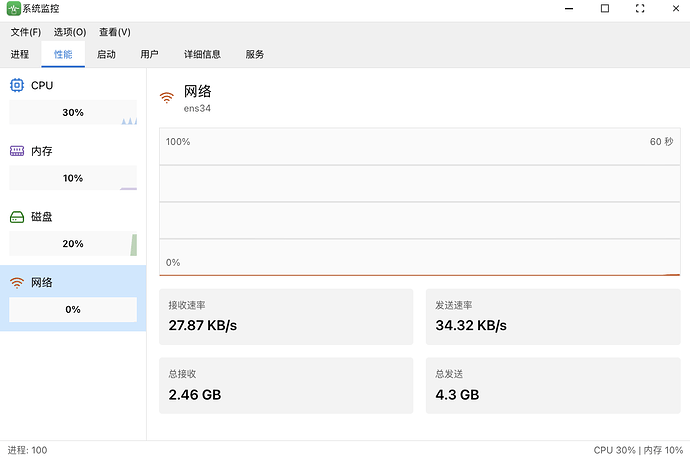Switch to the 启动 tab

pyautogui.click(x=106, y=54)
